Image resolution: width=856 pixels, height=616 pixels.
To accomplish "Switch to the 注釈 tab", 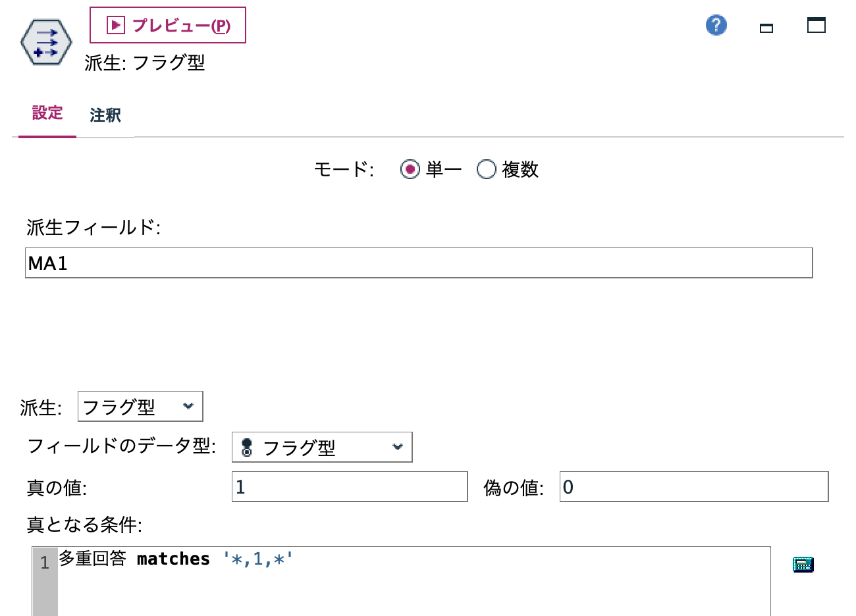I will pos(104,115).
